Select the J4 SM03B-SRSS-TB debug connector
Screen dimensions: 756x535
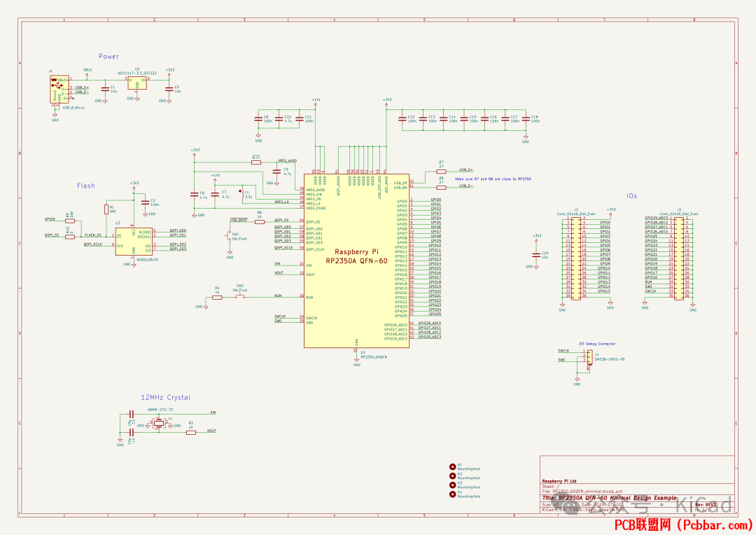[x=589, y=357]
